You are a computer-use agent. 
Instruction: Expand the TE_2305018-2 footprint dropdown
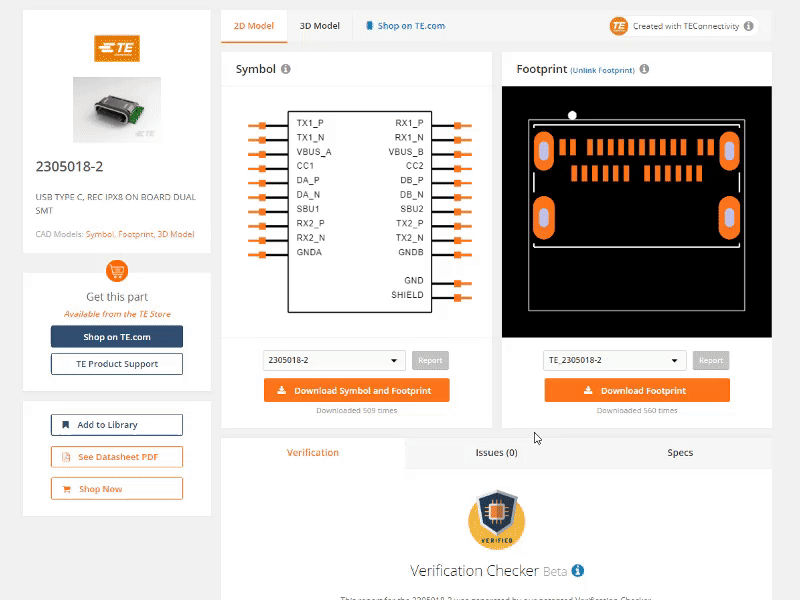tap(615, 360)
